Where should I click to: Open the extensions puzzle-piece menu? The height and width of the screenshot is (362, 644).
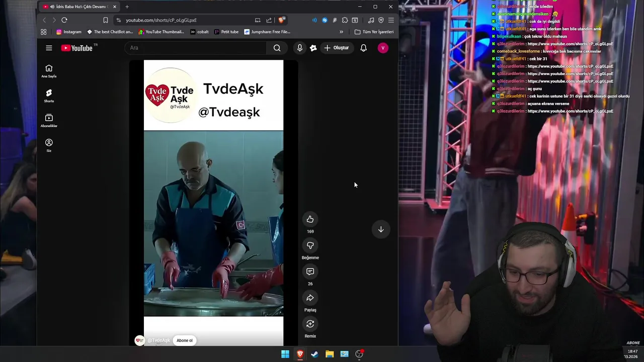coord(345,20)
